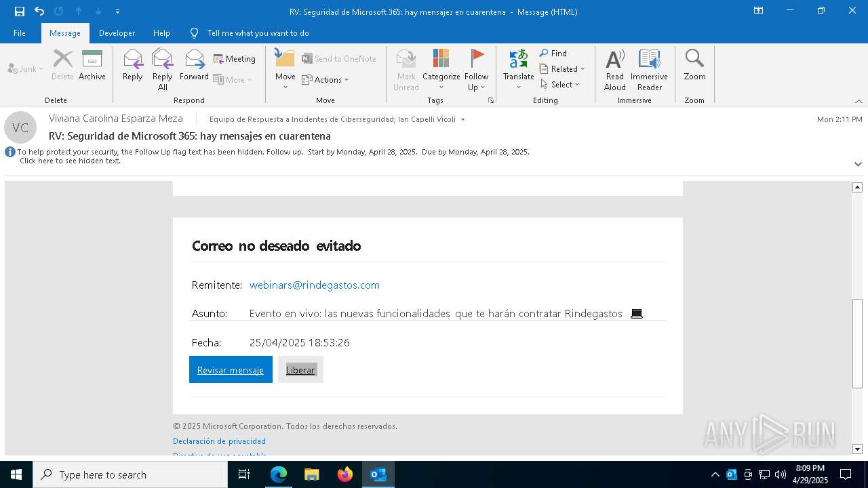Click the VC sender avatar
868x488 pixels.
(x=20, y=127)
